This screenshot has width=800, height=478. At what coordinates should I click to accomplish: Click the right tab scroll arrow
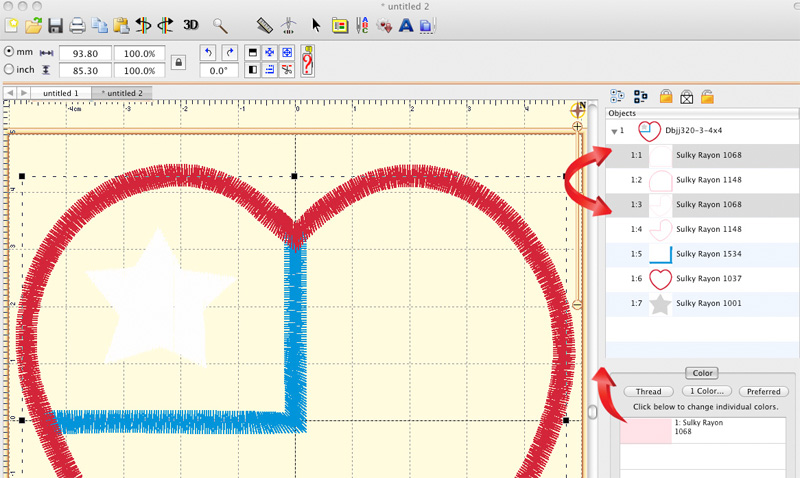(x=23, y=93)
